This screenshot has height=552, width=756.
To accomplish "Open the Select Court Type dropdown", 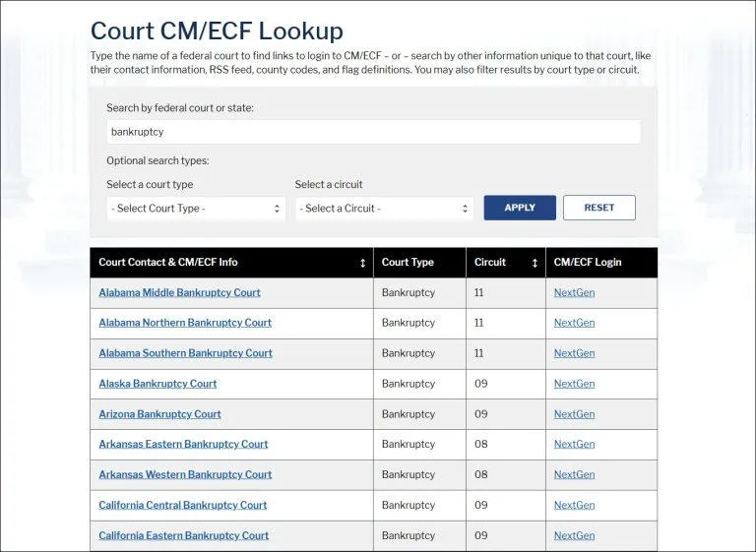I will pyautogui.click(x=196, y=209).
